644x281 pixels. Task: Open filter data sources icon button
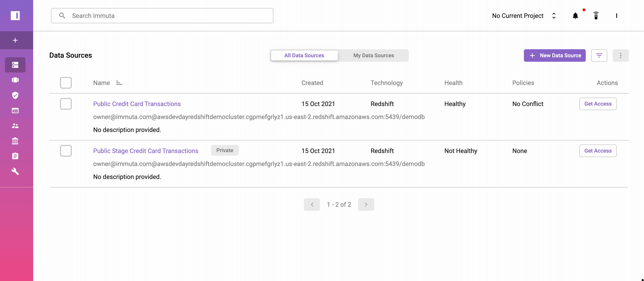[599, 55]
